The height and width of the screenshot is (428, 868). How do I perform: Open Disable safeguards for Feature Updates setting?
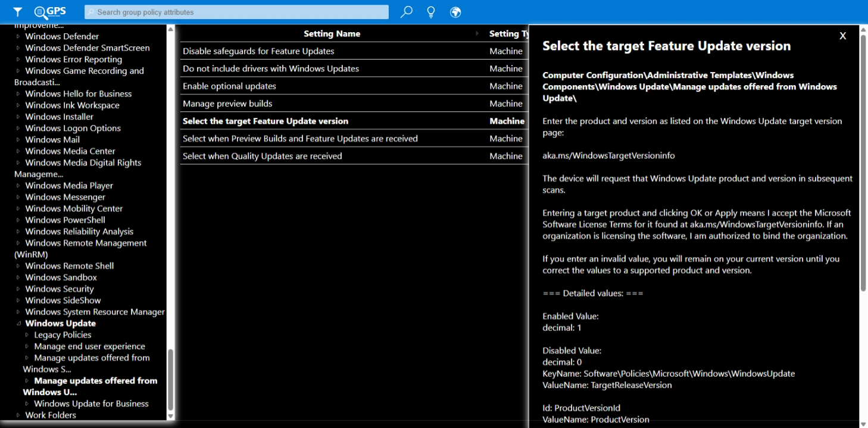[x=258, y=51]
